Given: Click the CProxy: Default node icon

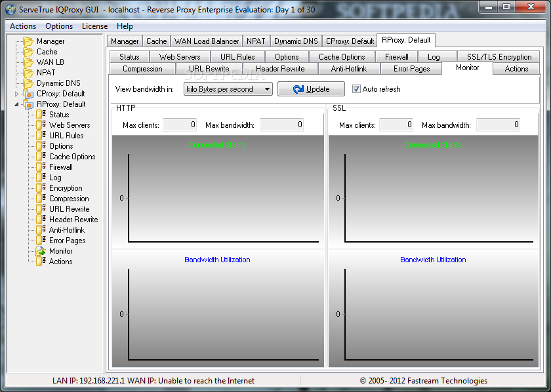Looking at the screenshot, I should [28, 94].
